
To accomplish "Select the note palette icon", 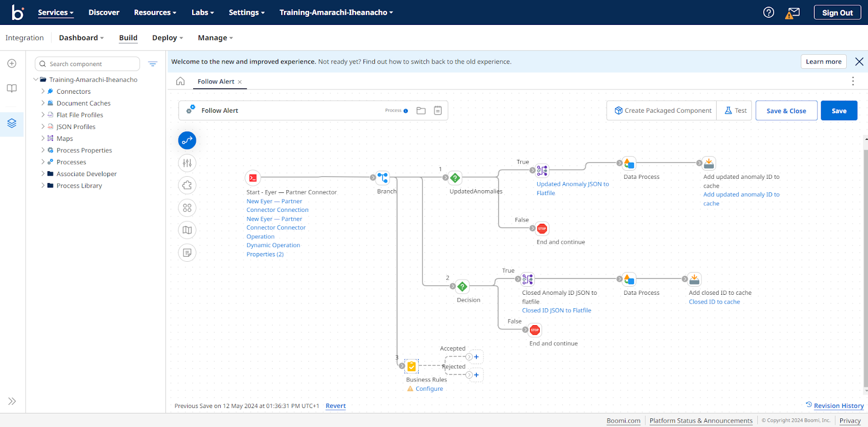I will tap(187, 253).
